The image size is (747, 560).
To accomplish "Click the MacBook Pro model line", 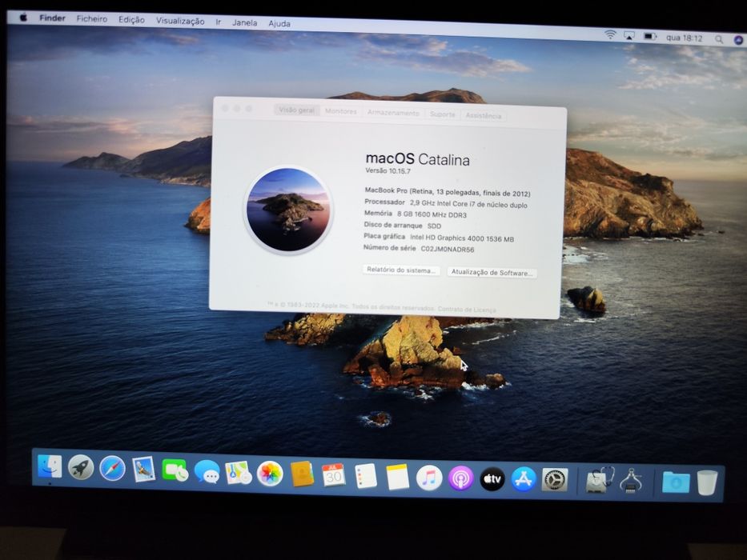I will [x=448, y=192].
